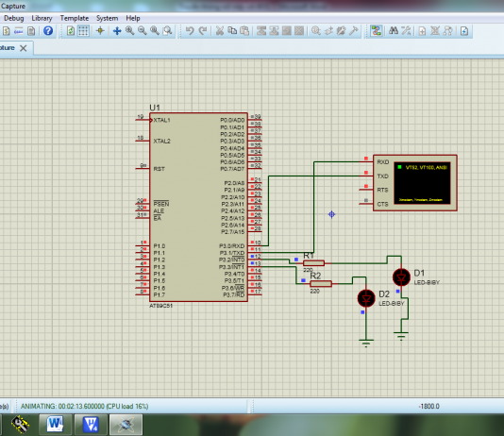Toggle the false origin crosshair icon
Screen dimensions: 504x436
pos(100,31)
